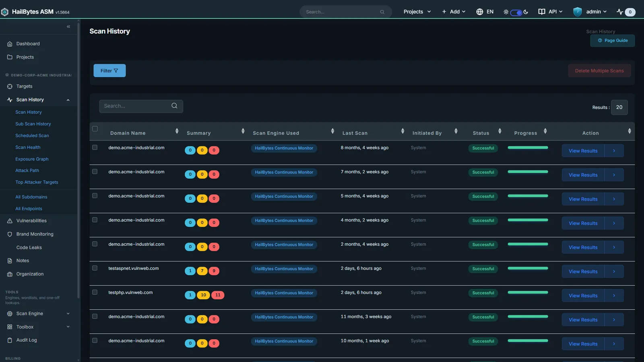This screenshot has width=644, height=362.
Task: Open the Projects dropdown in top bar
Action: [x=417, y=12]
